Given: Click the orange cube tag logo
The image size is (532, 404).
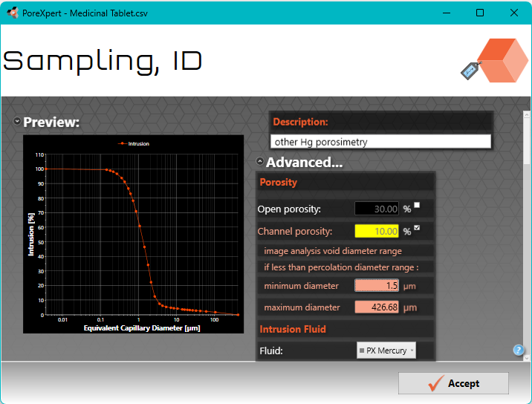Looking at the screenshot, I should point(494,60).
